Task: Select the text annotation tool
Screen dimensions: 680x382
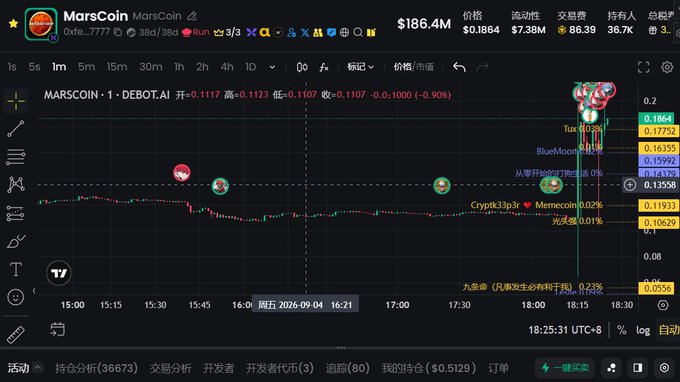Action: [x=16, y=269]
